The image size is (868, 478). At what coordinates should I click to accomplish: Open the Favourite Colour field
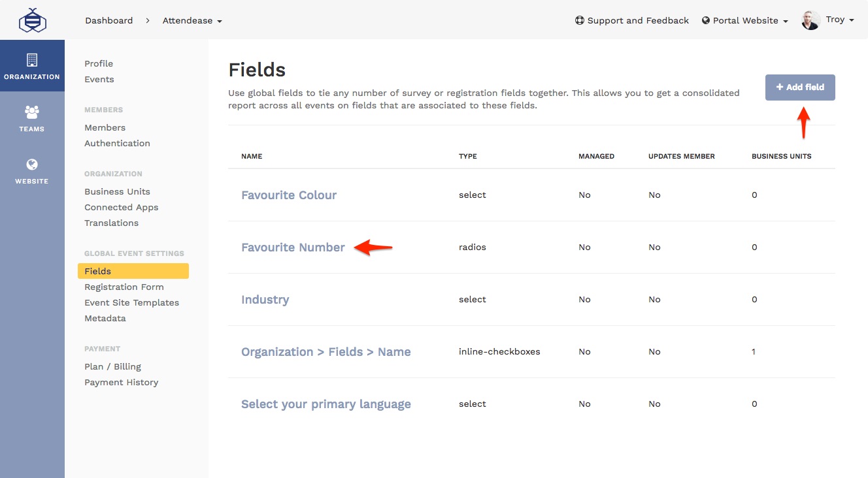(289, 195)
